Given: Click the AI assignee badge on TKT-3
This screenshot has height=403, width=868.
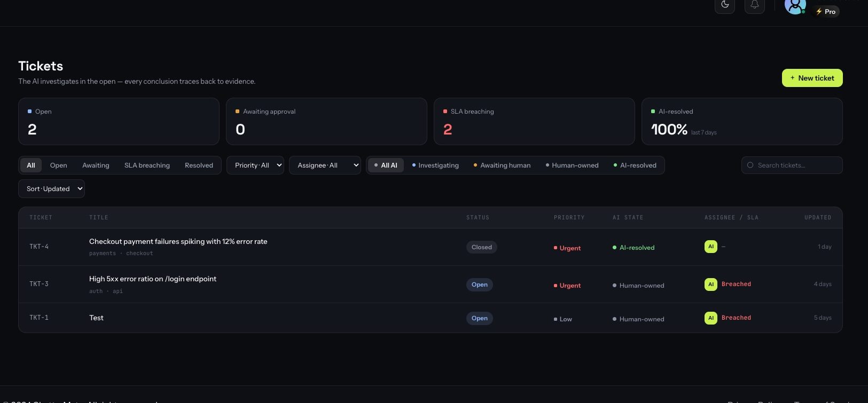Looking at the screenshot, I should click(x=711, y=285).
